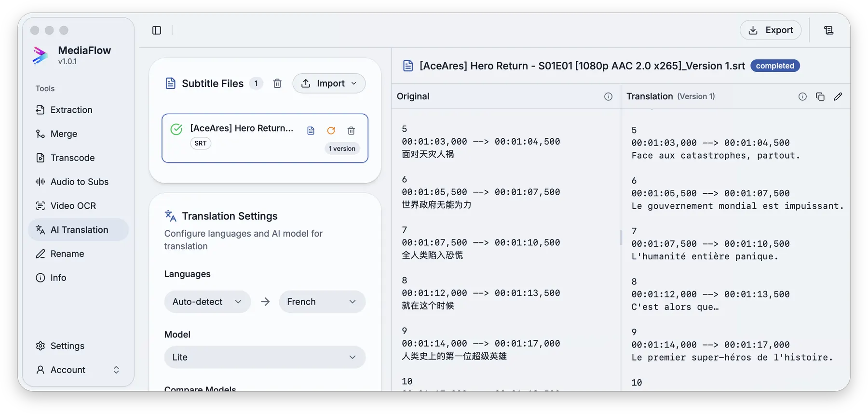Click the Extraction sidebar icon
The height and width of the screenshot is (414, 868).
[x=40, y=110]
